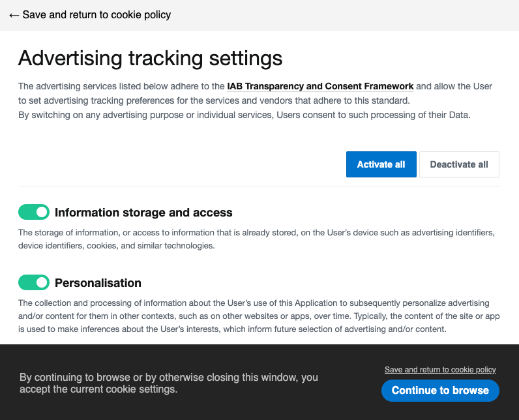Screen dimensions: 519x420
Task: Click the white knob on Personalisation switch
Action: tap(42, 282)
